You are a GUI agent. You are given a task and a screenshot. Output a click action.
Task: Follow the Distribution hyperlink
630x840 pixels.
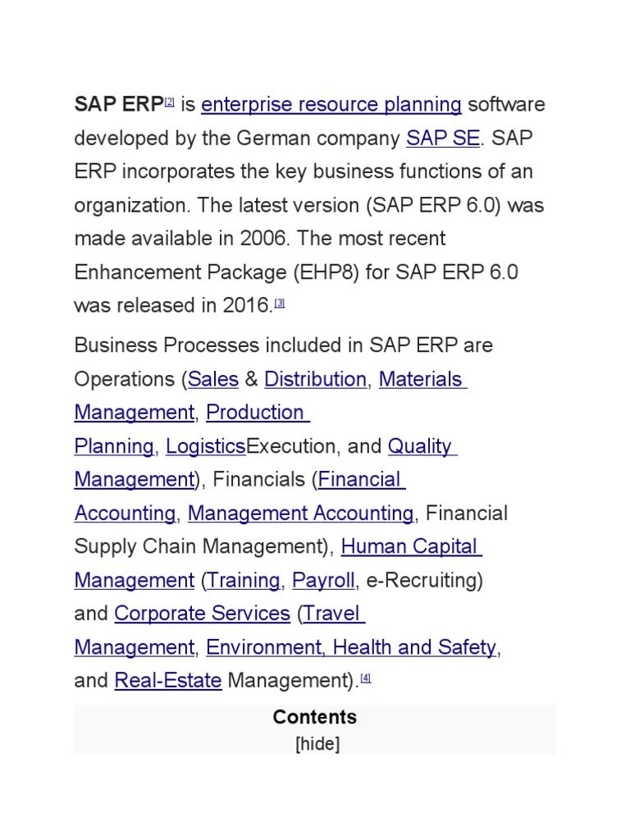[x=315, y=379]
